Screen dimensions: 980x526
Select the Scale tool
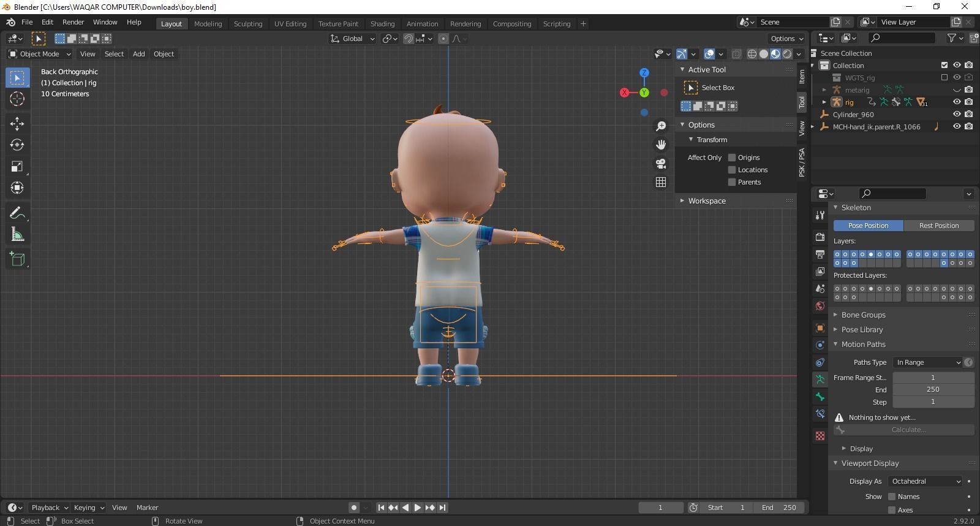tap(17, 166)
